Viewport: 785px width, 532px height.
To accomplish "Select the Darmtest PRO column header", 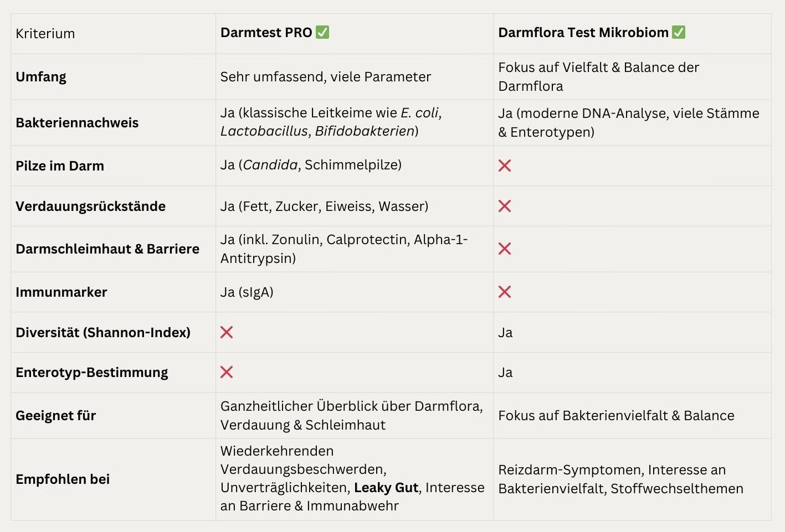I will coord(266,33).
